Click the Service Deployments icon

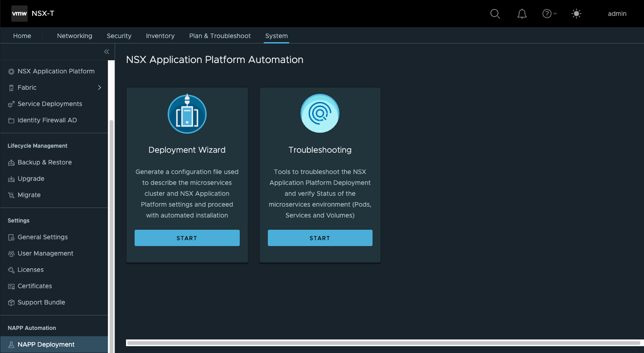(11, 104)
